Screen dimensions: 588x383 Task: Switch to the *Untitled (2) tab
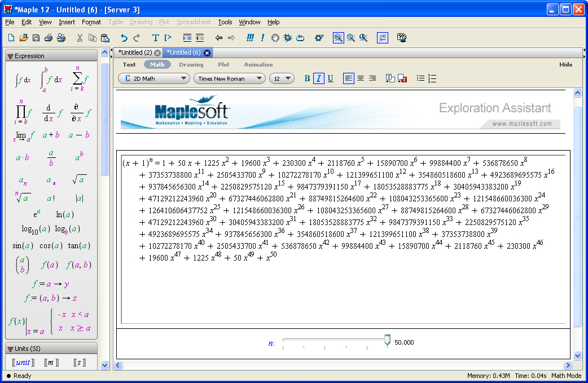135,52
